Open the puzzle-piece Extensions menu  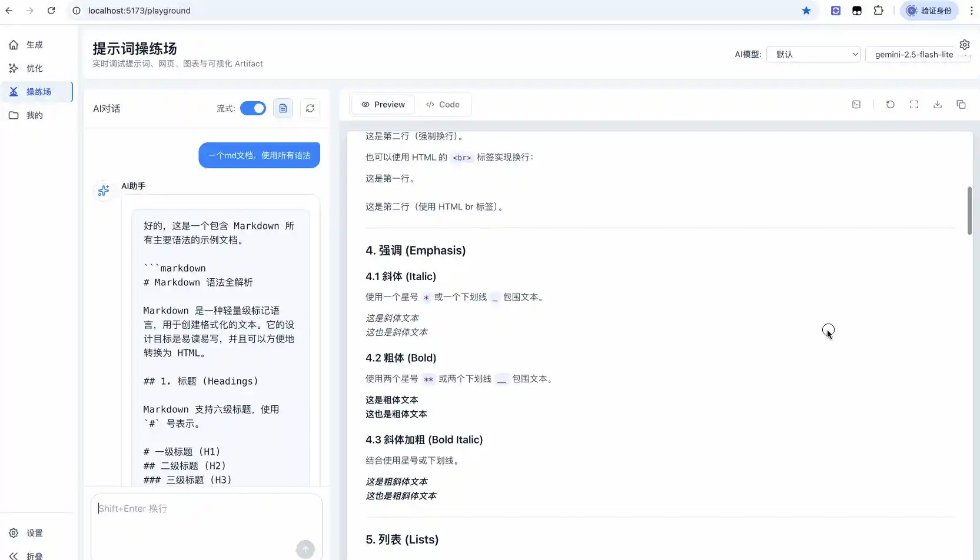tap(878, 11)
